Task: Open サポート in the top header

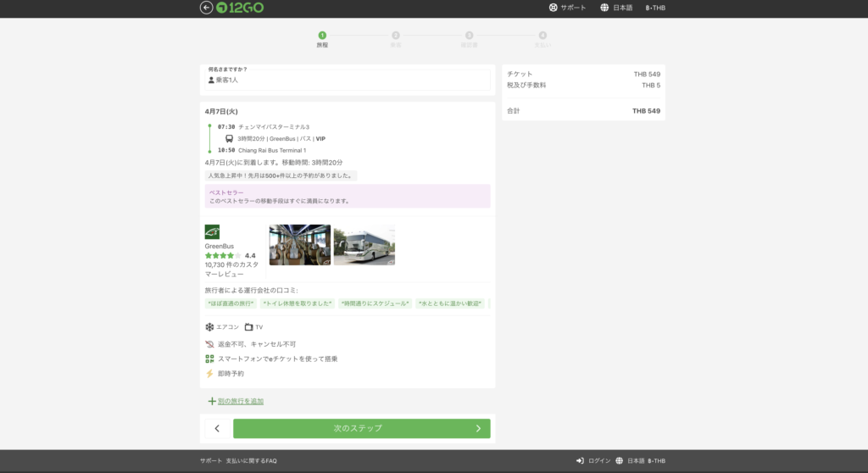Action: 573,8
